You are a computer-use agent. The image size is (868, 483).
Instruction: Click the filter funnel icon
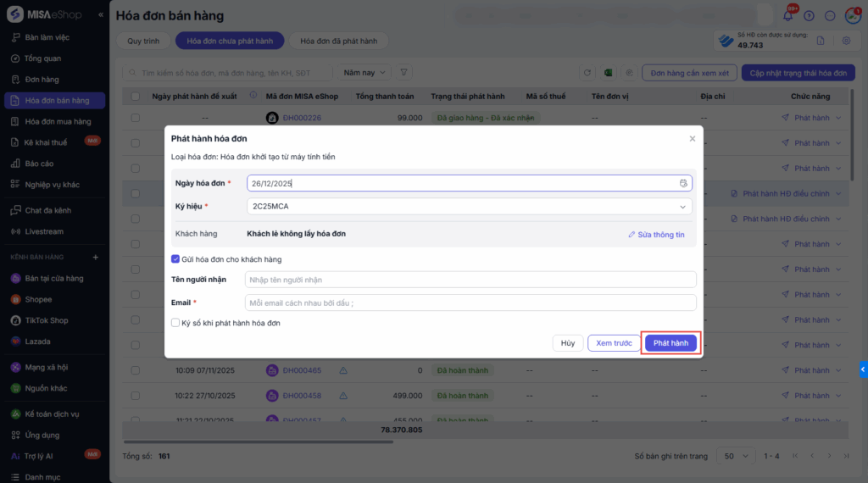click(x=404, y=73)
